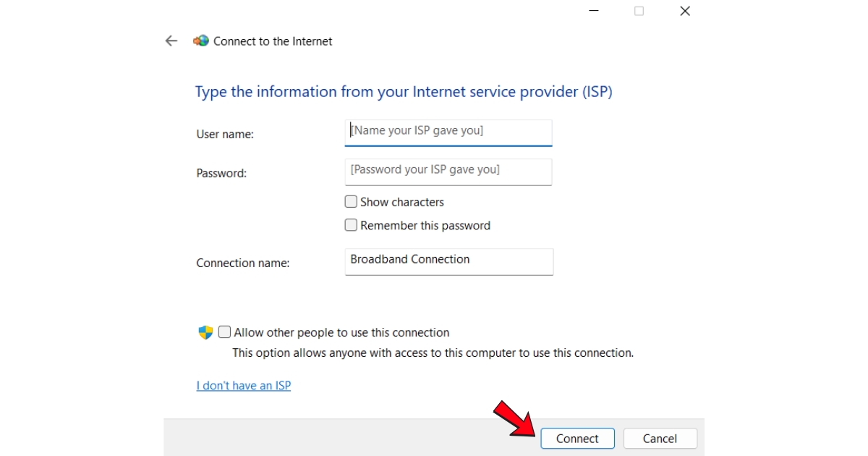
Task: Close the connection wizard window
Action: click(x=685, y=11)
